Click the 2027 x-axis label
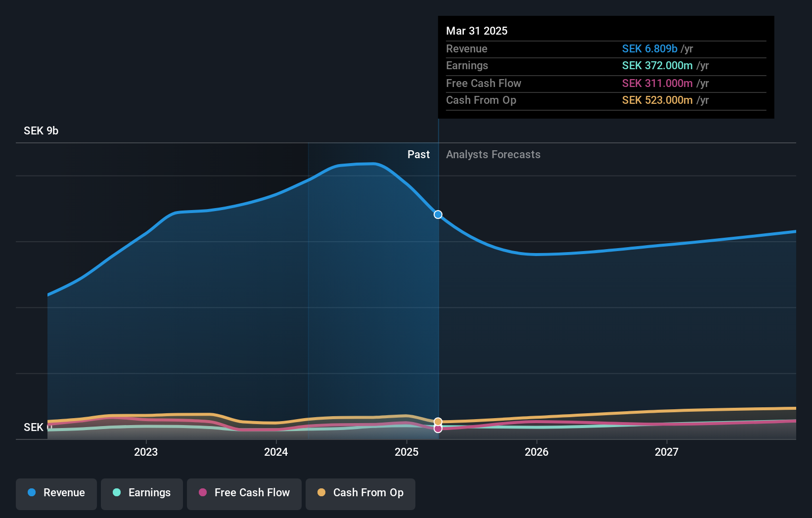The width and height of the screenshot is (812, 518). click(x=667, y=452)
